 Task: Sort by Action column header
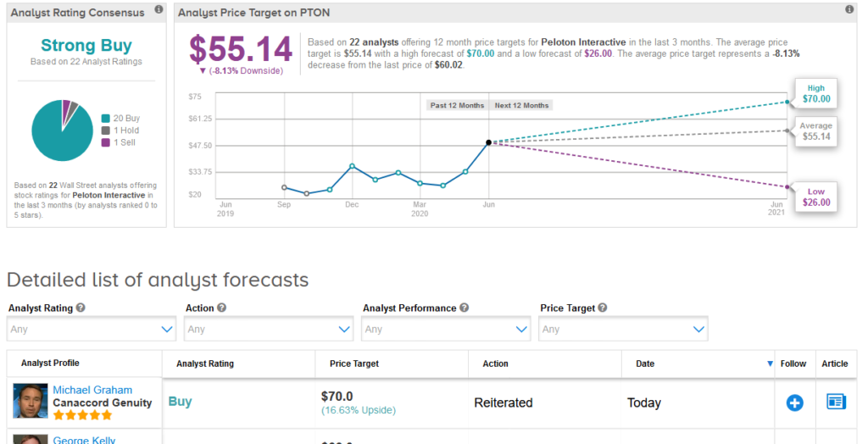click(x=495, y=364)
